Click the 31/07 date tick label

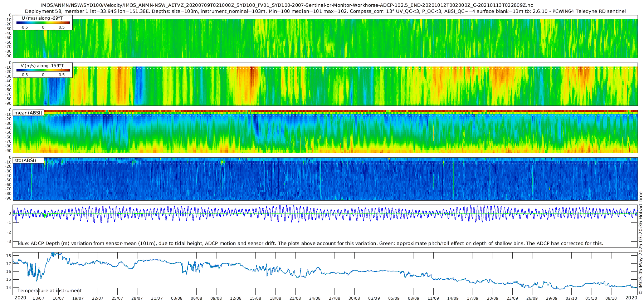[157, 298]
